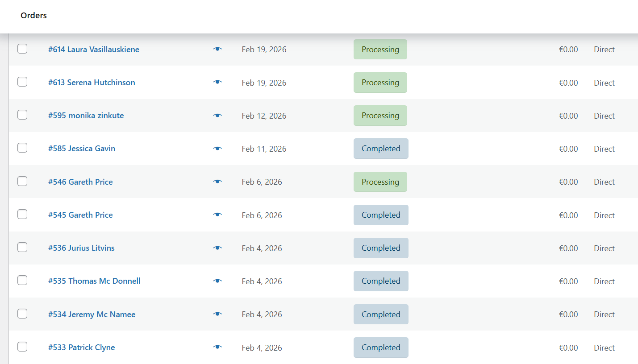The width and height of the screenshot is (638, 364).
Task: Click the preview eye on order #545
Action: 217,215
